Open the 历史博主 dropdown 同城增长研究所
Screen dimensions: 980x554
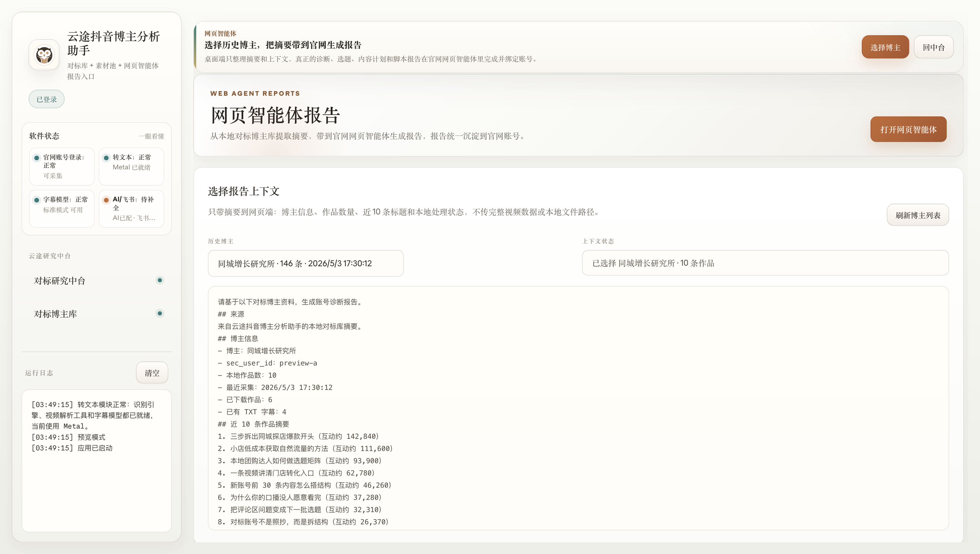[x=306, y=263]
